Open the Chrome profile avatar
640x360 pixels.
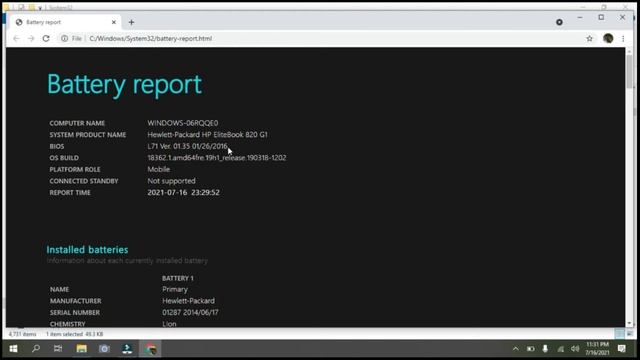608,38
